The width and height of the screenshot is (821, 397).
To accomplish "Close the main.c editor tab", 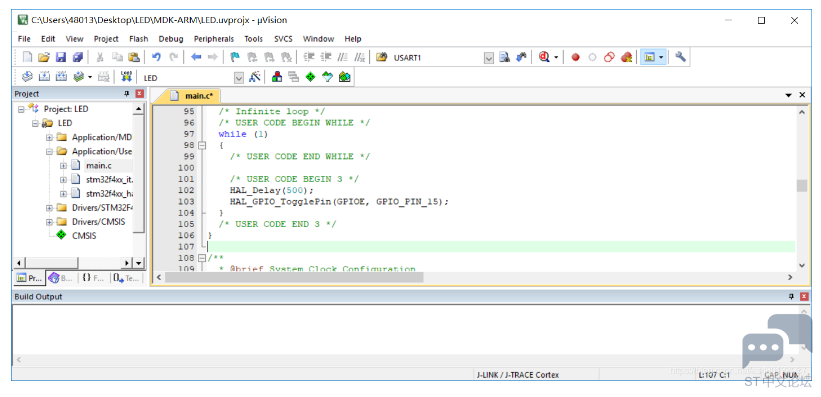I will click(x=802, y=95).
